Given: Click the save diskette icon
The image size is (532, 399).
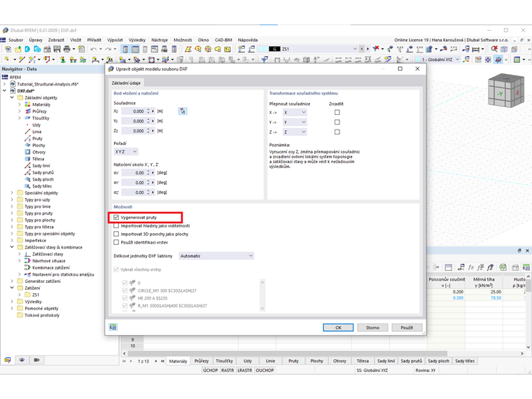Looking at the screenshot, I should coord(57,49).
